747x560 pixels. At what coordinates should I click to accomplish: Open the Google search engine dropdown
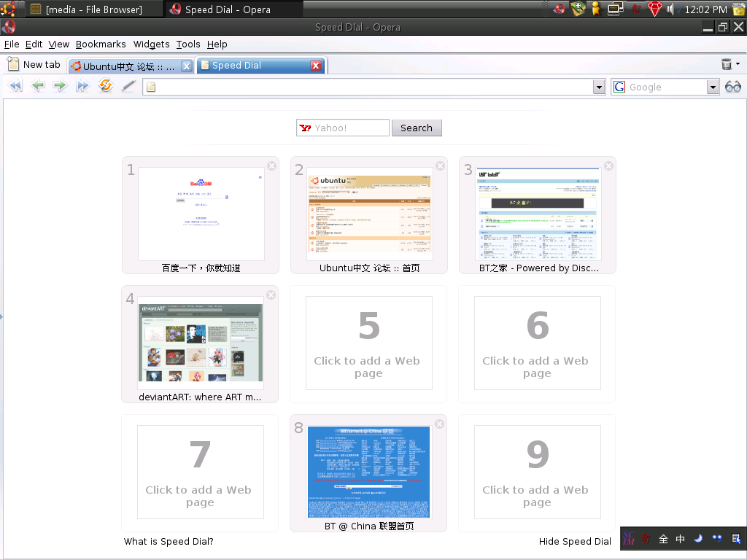coord(713,87)
